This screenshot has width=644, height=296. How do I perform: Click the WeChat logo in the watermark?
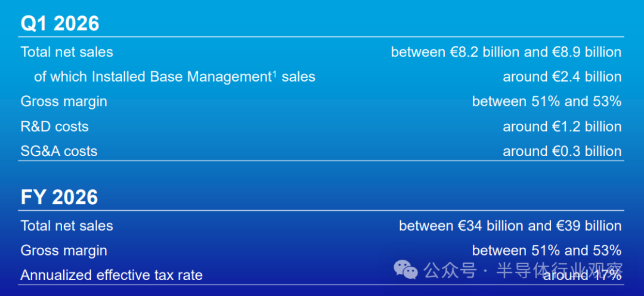[x=405, y=271]
